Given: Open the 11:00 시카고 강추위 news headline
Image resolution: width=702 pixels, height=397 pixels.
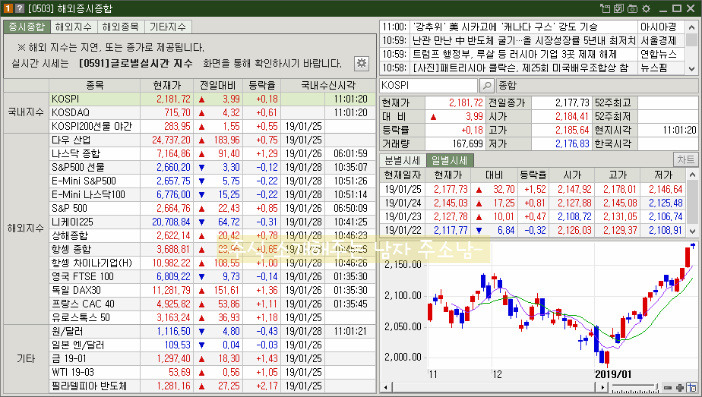Looking at the screenshot, I should (505, 27).
